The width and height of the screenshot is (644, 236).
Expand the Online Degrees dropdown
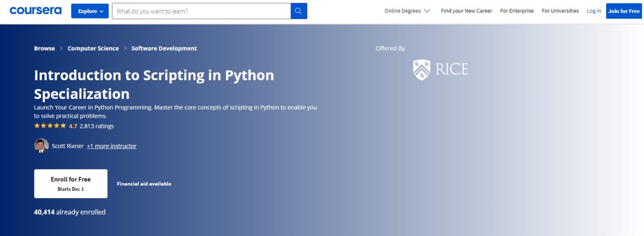(x=407, y=11)
